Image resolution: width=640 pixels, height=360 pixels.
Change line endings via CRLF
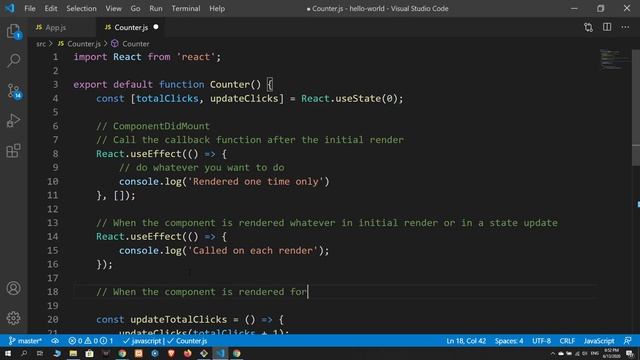pyautogui.click(x=567, y=341)
